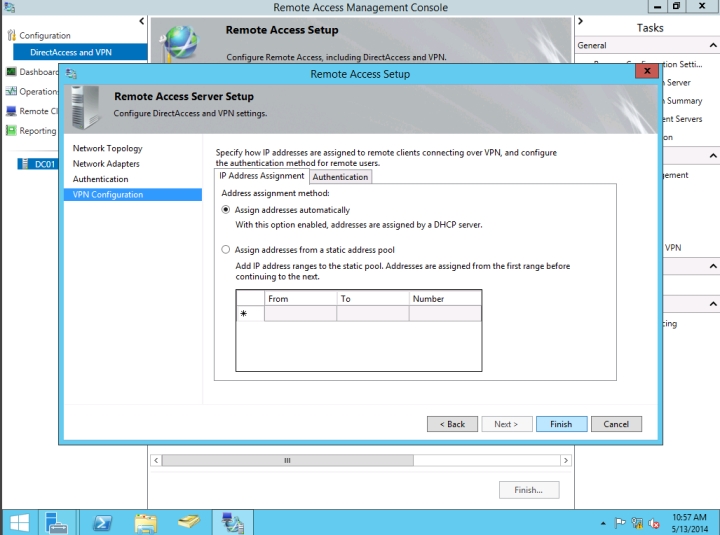Click the Number cell in address pool
Viewport: 720px width, 535px height.
pyautogui.click(x=445, y=314)
